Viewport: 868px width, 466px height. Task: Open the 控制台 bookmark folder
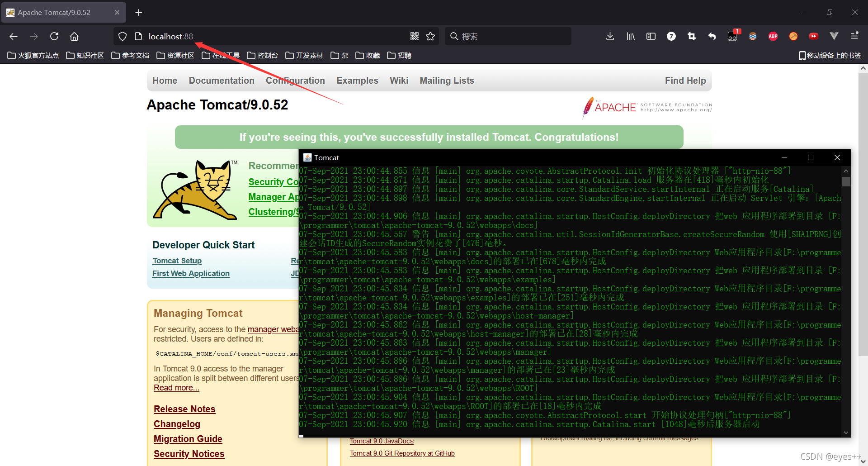[x=263, y=55]
